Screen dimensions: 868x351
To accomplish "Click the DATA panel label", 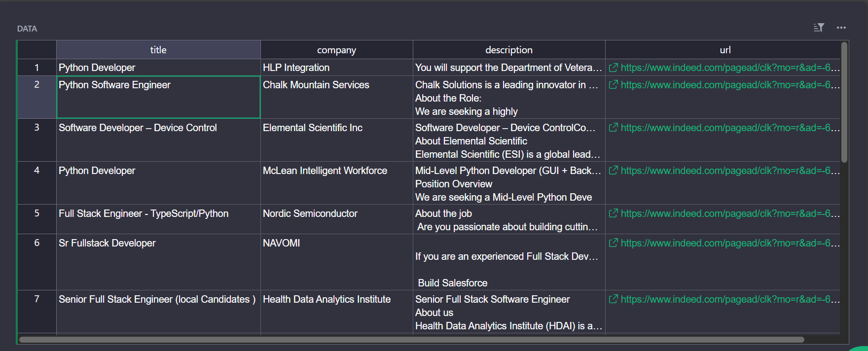I will (x=27, y=29).
